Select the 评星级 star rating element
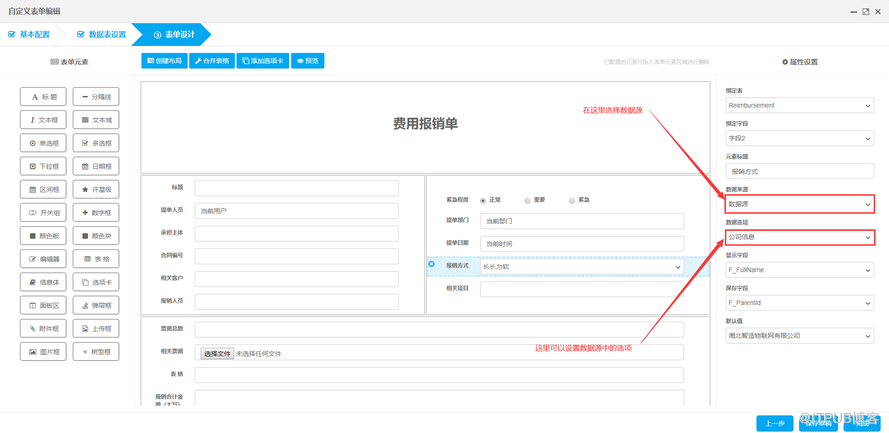The width and height of the screenshot is (889, 433). tap(96, 189)
